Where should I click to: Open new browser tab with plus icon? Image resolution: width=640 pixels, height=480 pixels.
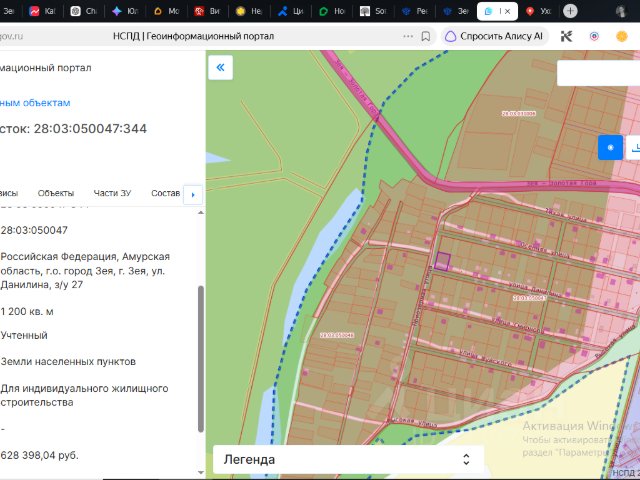(x=570, y=11)
